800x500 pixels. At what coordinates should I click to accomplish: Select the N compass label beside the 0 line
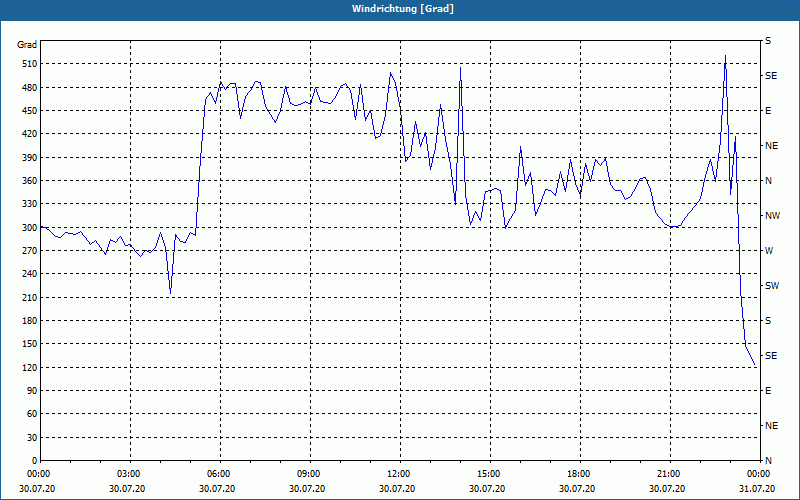click(x=768, y=461)
